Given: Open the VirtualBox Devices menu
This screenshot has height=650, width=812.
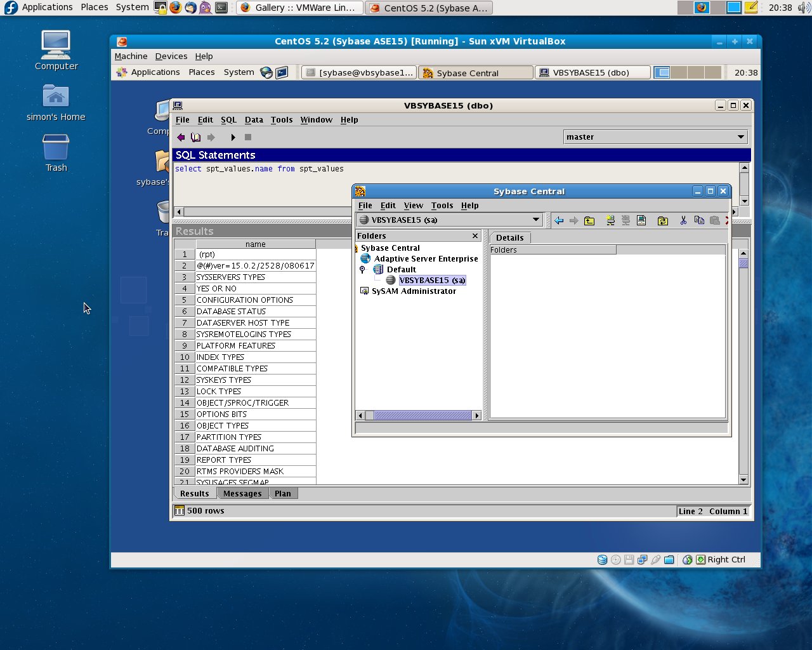Looking at the screenshot, I should 171,56.
